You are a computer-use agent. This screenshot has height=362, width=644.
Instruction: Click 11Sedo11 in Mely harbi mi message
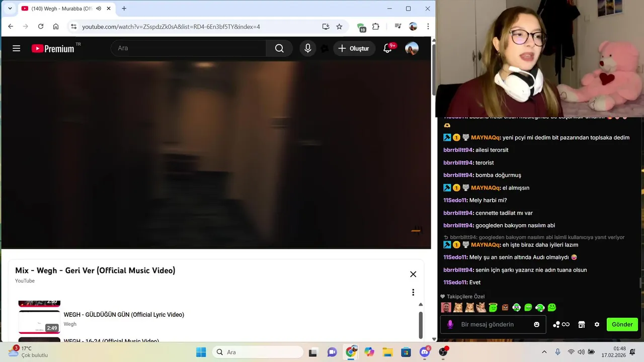(x=455, y=200)
